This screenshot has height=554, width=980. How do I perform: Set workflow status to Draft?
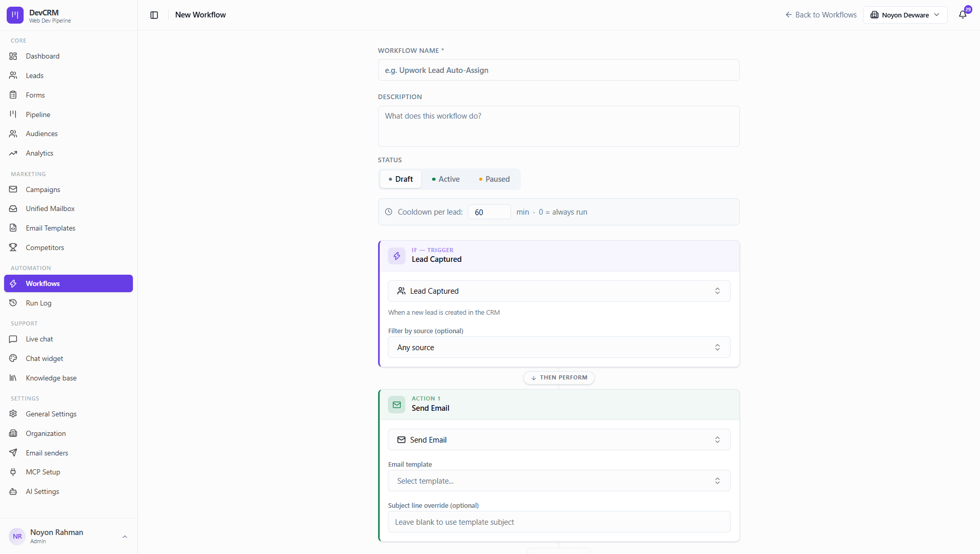point(401,179)
